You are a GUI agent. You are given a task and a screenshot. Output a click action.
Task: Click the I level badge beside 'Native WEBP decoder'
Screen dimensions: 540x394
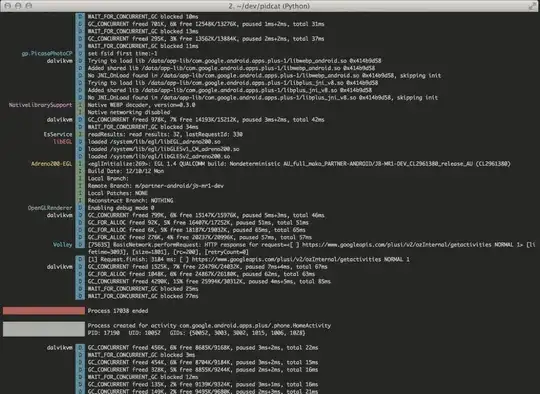pyautogui.click(x=80, y=105)
